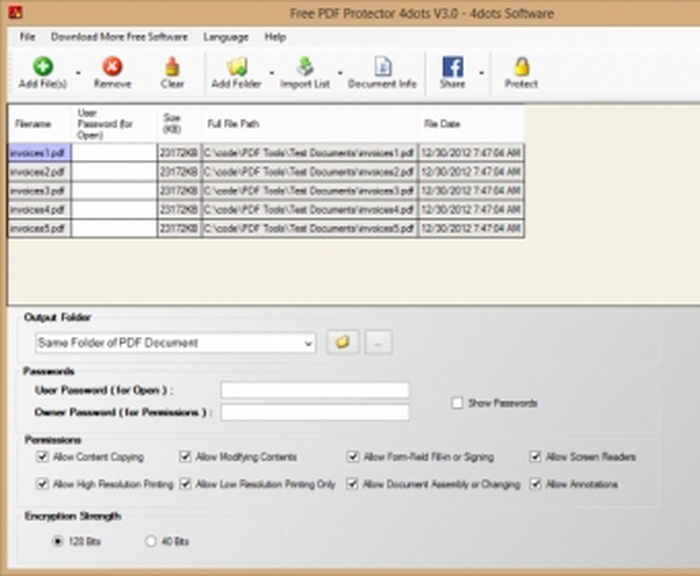Viewport: 700px width, 576px height.
Task: Click Owner Password (for Permissions) field
Action: pos(315,412)
